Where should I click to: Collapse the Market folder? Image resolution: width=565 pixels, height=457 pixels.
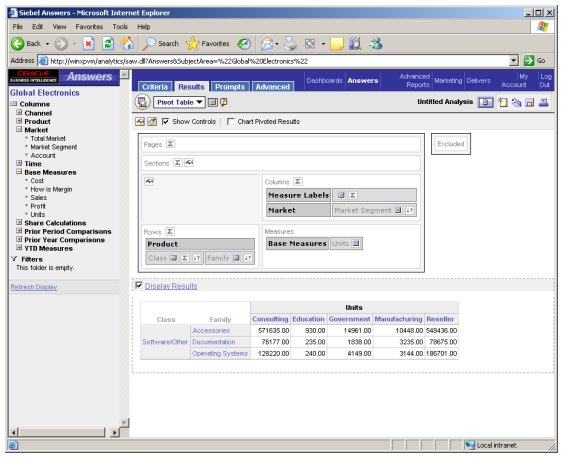19,129
